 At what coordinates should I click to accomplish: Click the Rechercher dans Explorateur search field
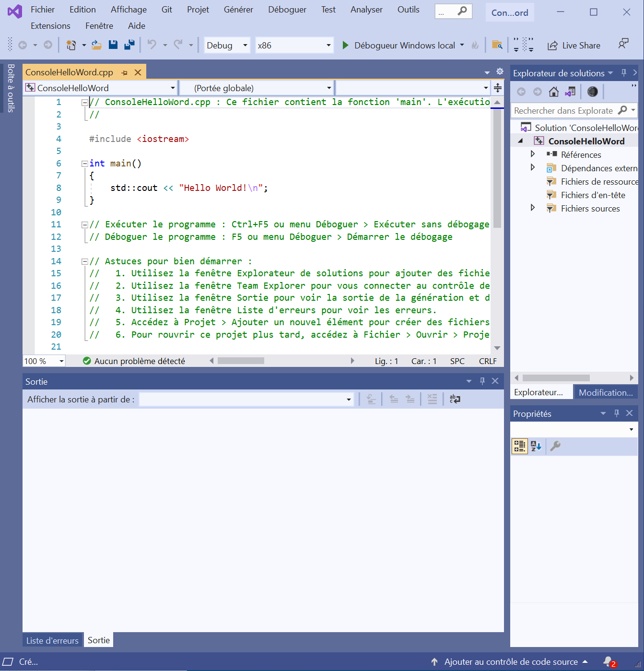(564, 111)
